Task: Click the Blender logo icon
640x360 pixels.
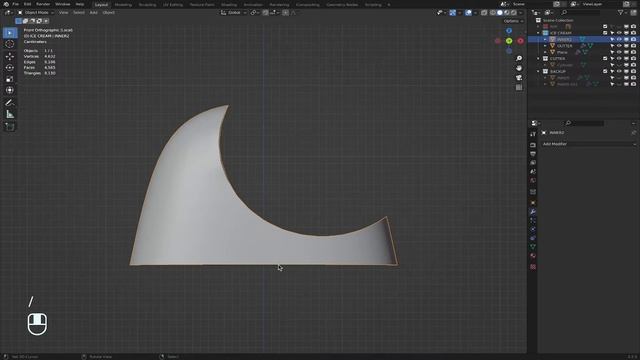Action: click(6, 4)
